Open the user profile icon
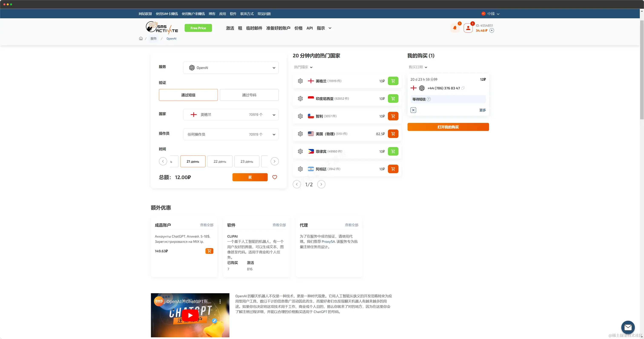This screenshot has height=339, width=644. [x=468, y=28]
